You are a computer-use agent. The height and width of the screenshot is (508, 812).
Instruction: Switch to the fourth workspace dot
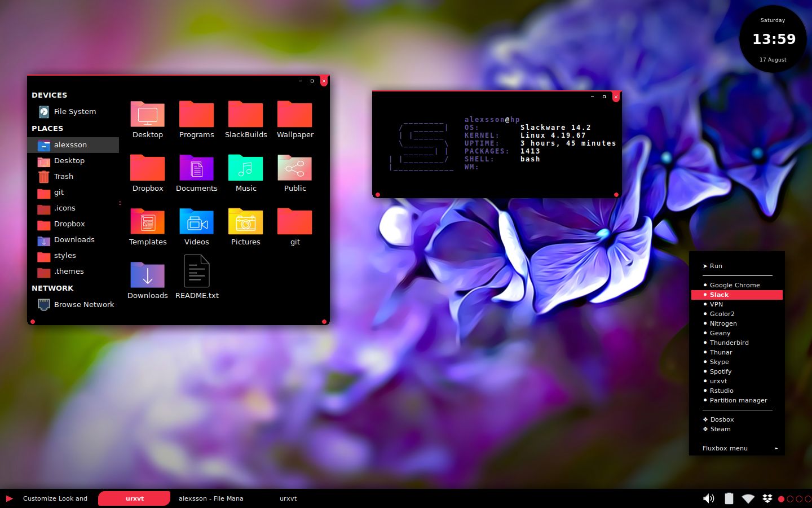(807, 499)
